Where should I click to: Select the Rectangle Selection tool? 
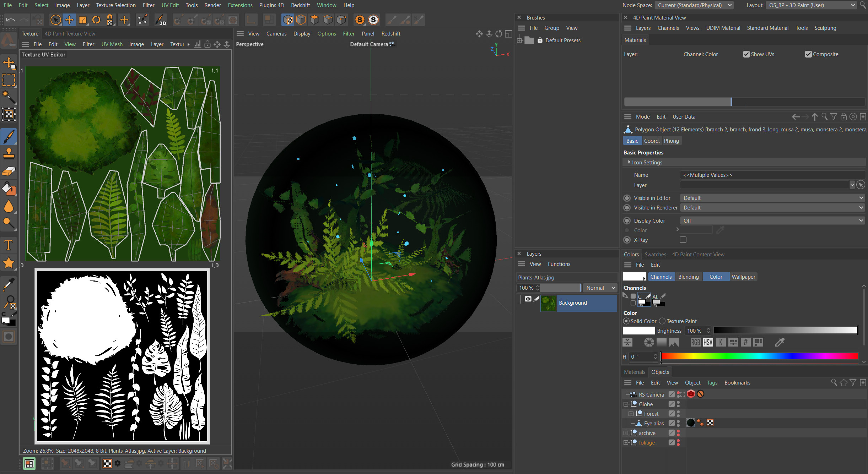pyautogui.click(x=9, y=80)
